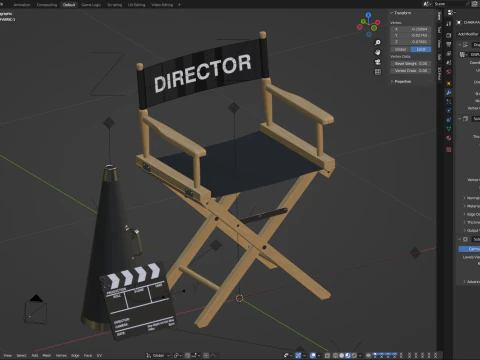Click the zoom magnifier viewport icon
The width and height of the screenshot is (480, 360).
378,42
